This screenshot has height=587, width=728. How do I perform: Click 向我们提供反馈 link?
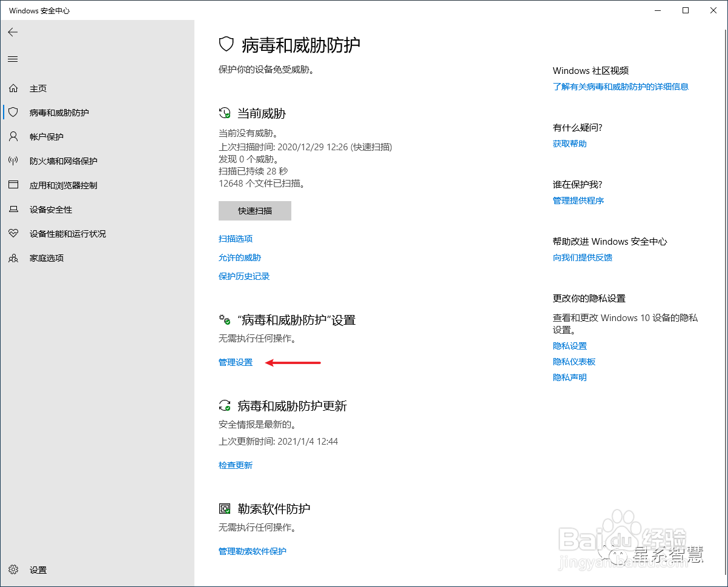[583, 257]
